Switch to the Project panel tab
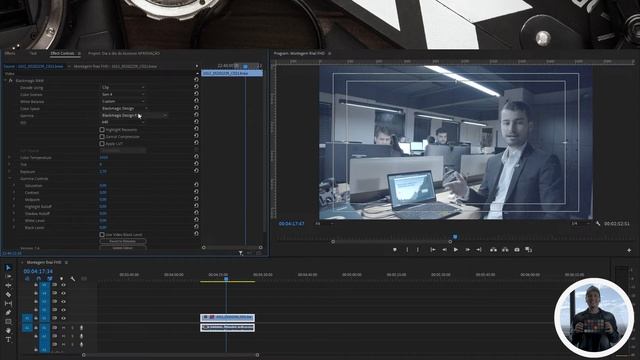This screenshot has width=640, height=360. coord(124,53)
